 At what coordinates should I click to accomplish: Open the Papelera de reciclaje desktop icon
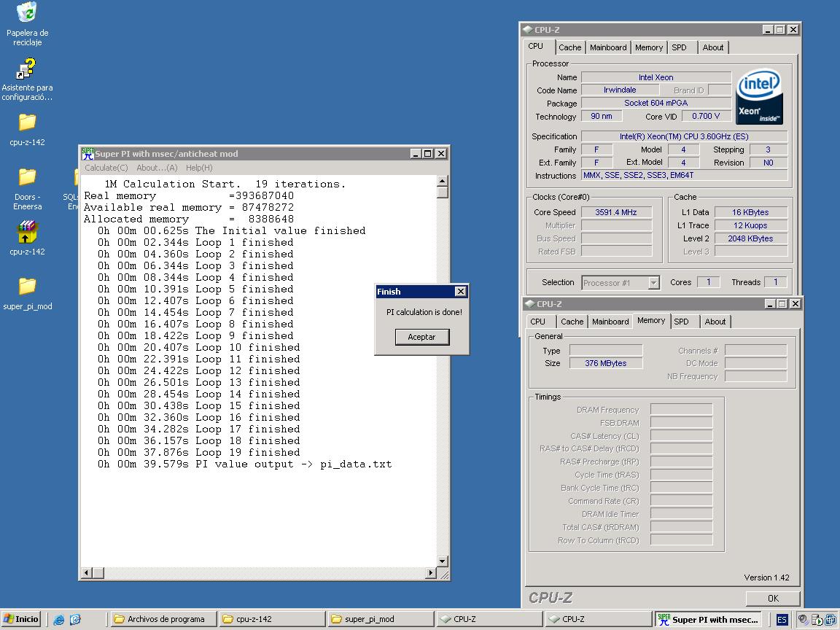pos(27,13)
